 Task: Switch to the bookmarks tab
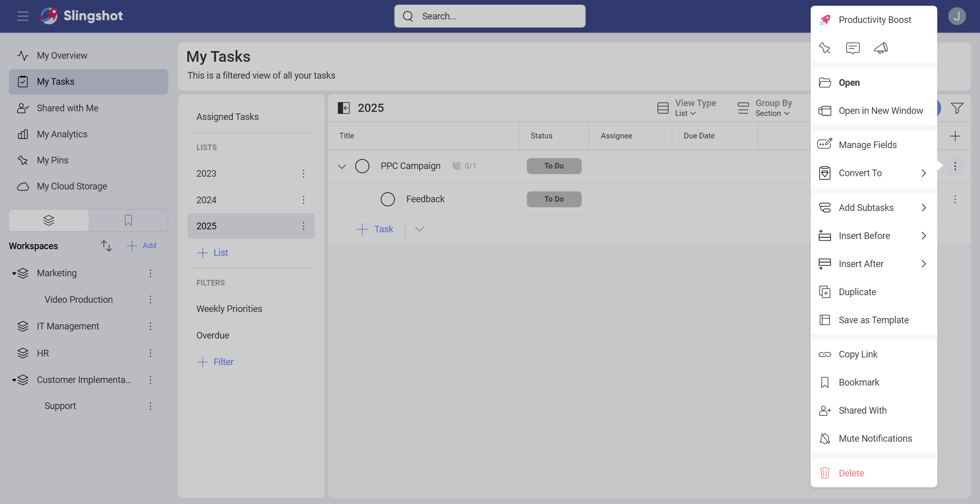tap(128, 220)
